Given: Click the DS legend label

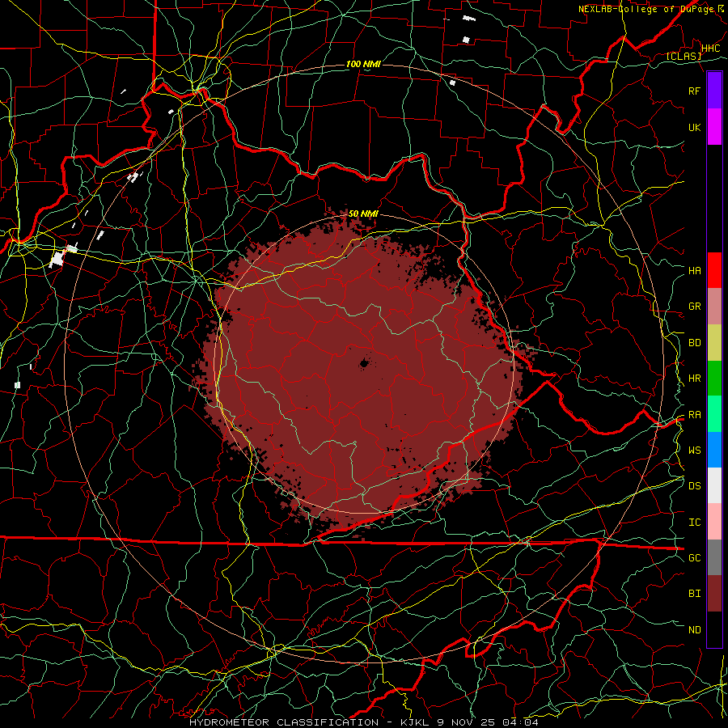Looking at the screenshot, I should [694, 486].
